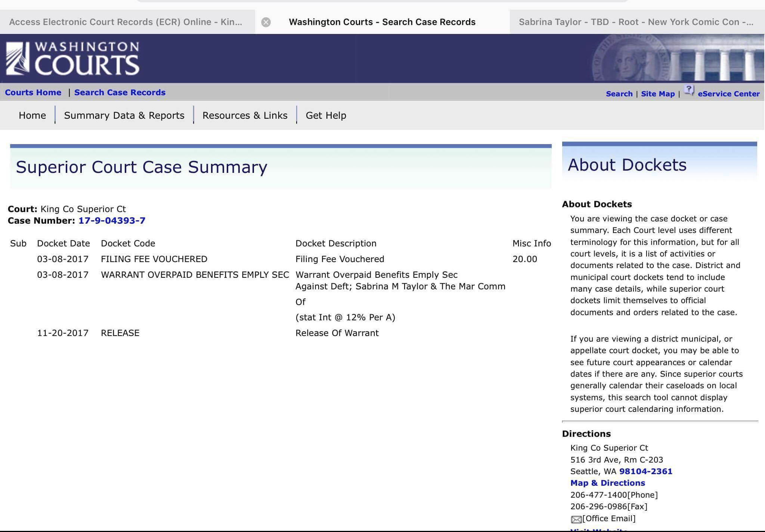765x532 pixels.
Task: Switch to Access Electronic Court Records tab
Action: coord(126,22)
